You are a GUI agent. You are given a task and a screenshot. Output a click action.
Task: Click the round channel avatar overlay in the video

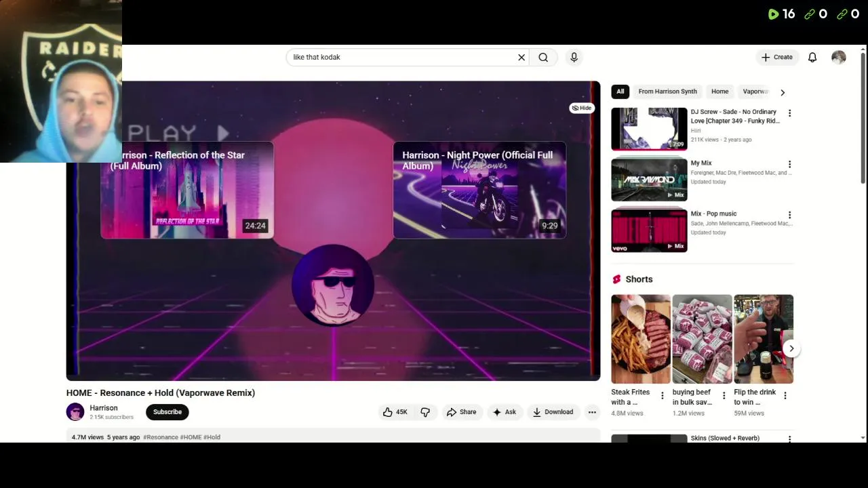(332, 285)
